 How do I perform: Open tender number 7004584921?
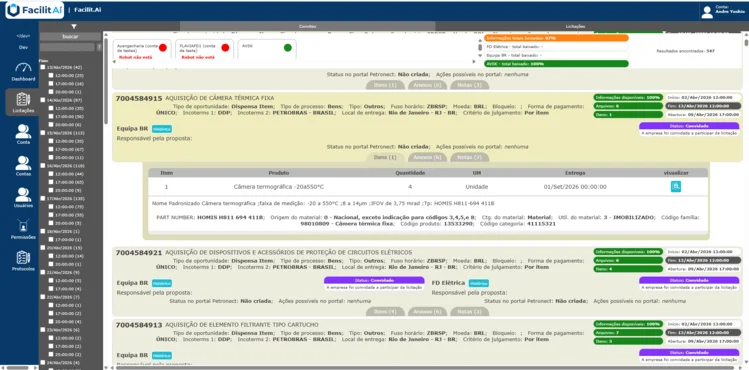click(139, 253)
